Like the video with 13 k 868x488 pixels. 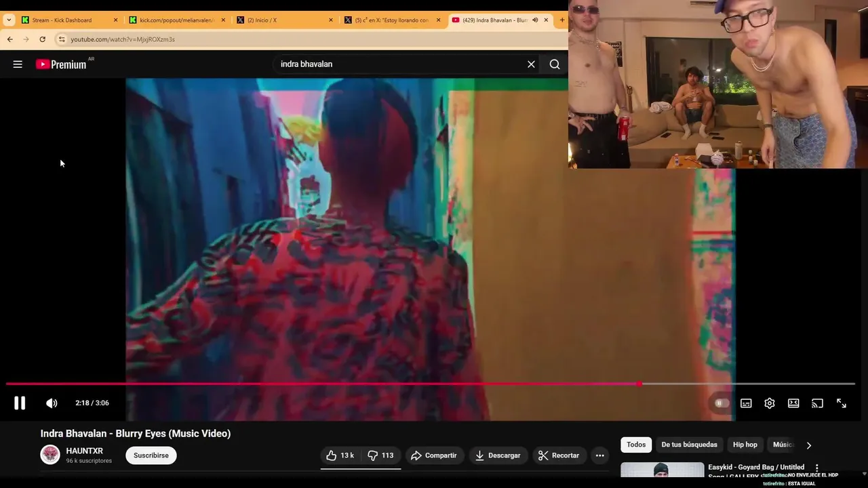340,455
